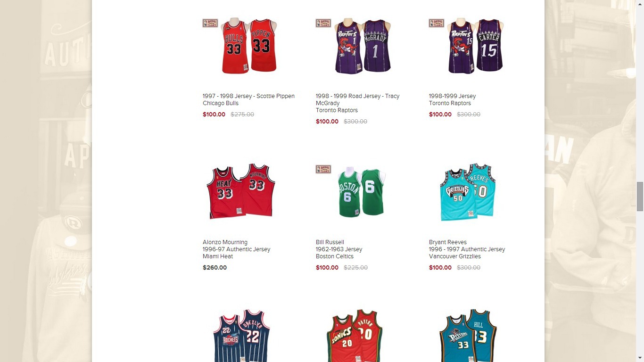Viewport: 644px width, 362px height.
Task: Open the Bryant Reeves Grizzlies jersey image
Action: point(468,192)
